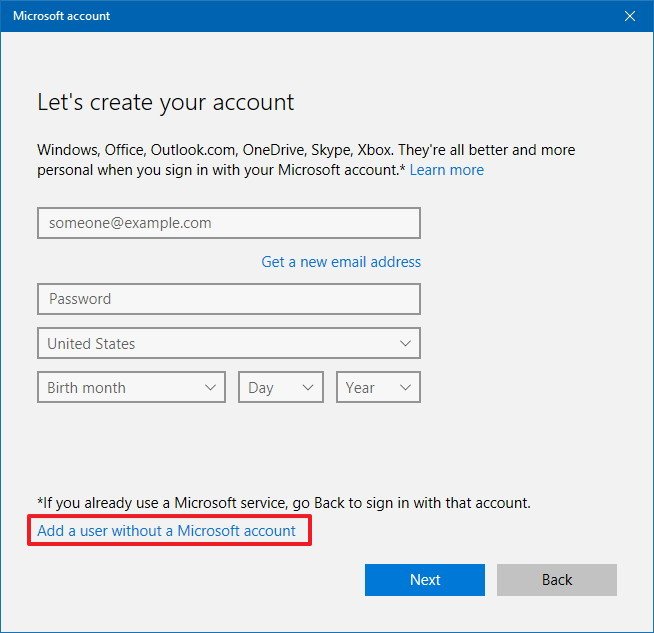Image resolution: width=654 pixels, height=633 pixels.
Task: Open the United States country dropdown
Action: point(228,343)
